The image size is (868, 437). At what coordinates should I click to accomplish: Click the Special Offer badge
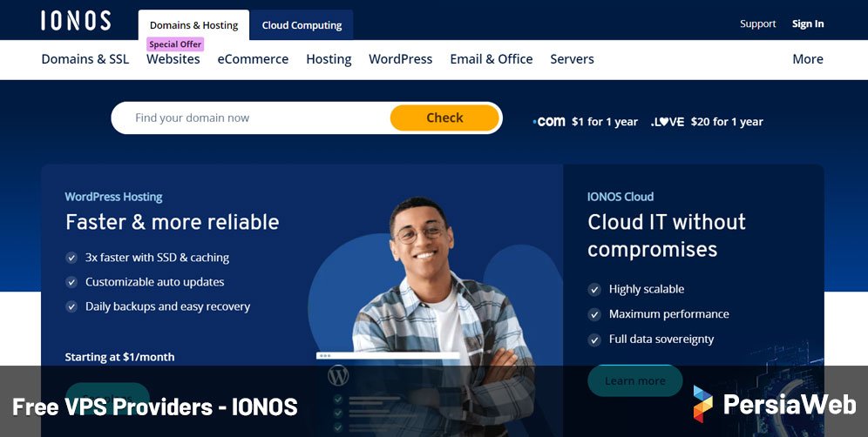coord(175,44)
